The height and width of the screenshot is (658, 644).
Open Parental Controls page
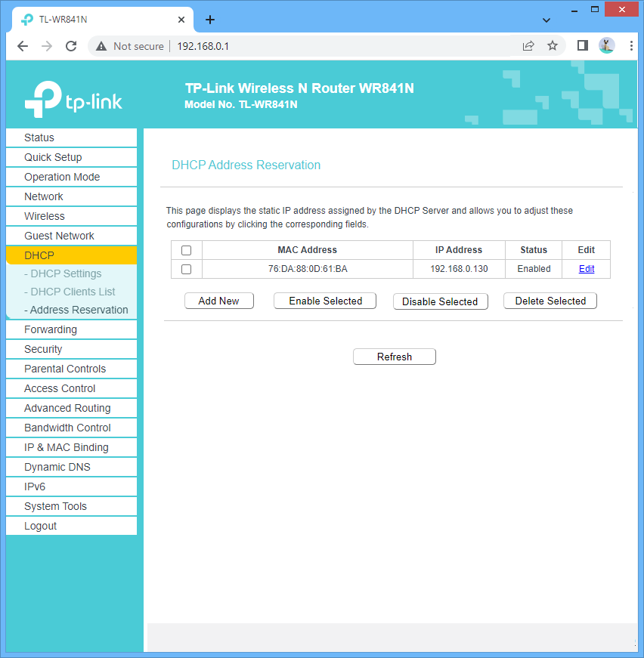pyautogui.click(x=71, y=369)
